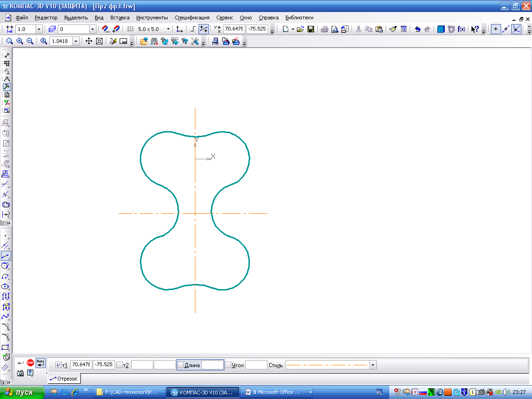Toggle the т2 point checkbox

pyautogui.click(x=120, y=365)
